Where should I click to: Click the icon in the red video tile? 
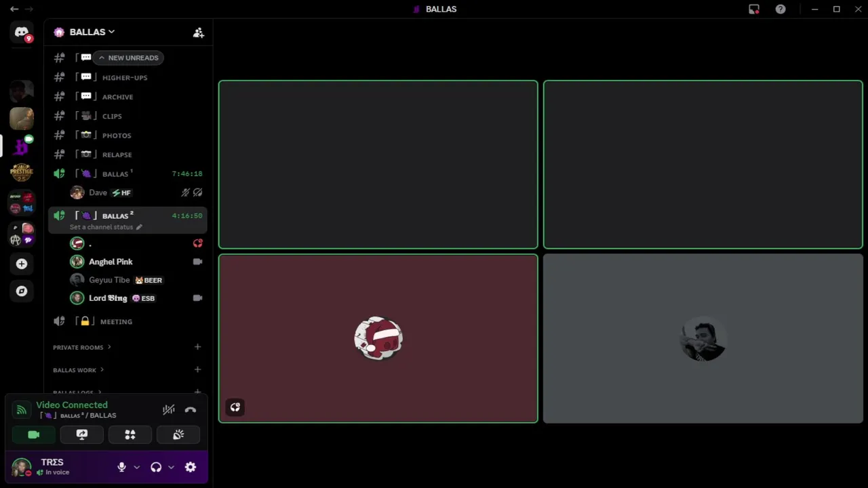pyautogui.click(x=235, y=407)
